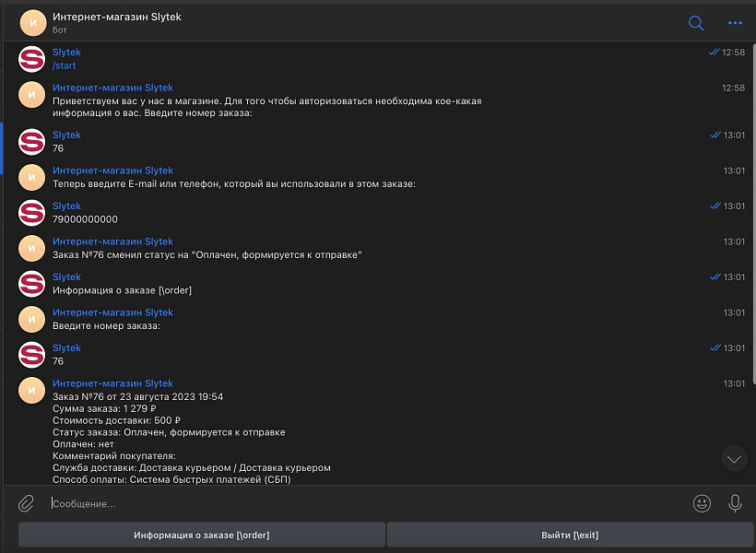Screen dimensions: 756x553
Task: Click Slytek user avatar beside /start message
Action: point(32,59)
